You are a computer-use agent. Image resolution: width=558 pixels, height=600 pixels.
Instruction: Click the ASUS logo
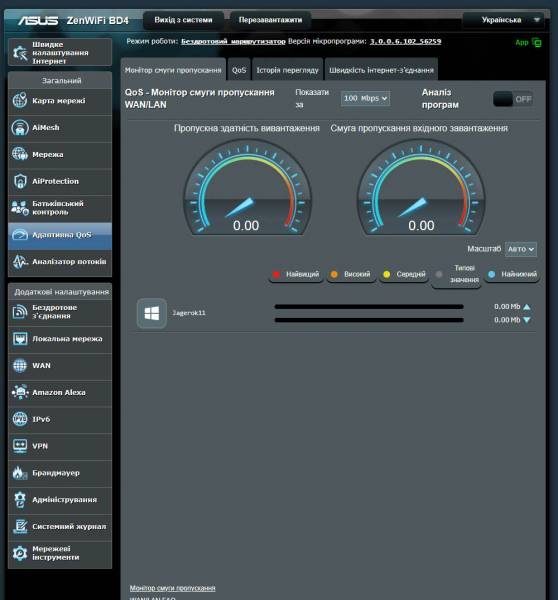pyautogui.click(x=38, y=20)
